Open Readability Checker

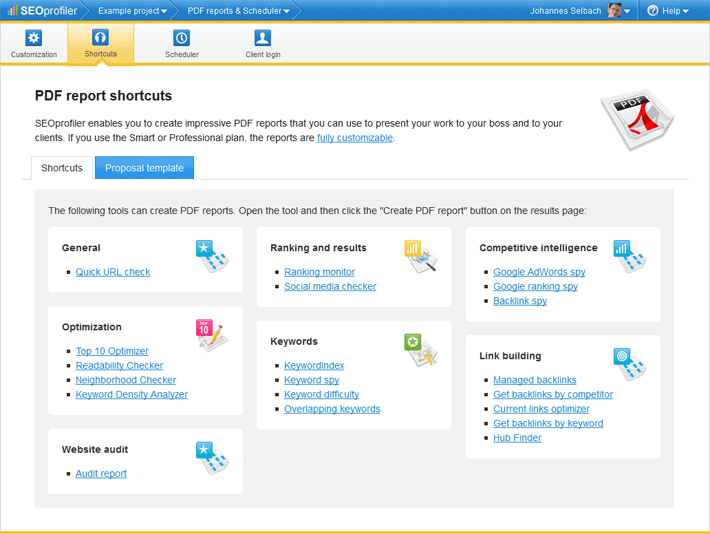(x=120, y=366)
